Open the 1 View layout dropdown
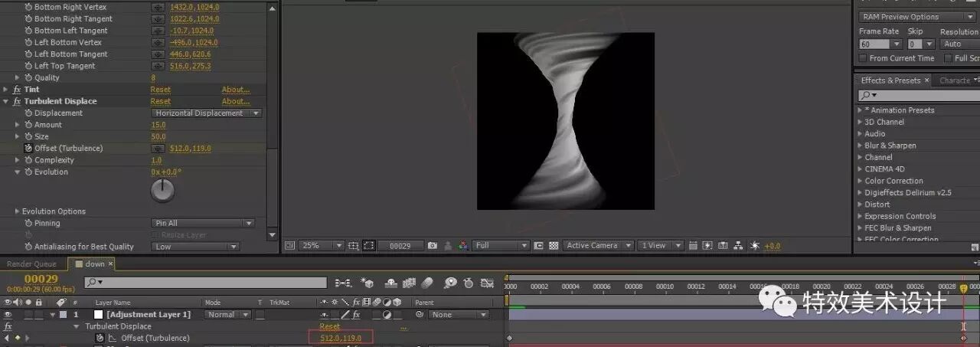Image resolution: width=980 pixels, height=347 pixels. [661, 246]
